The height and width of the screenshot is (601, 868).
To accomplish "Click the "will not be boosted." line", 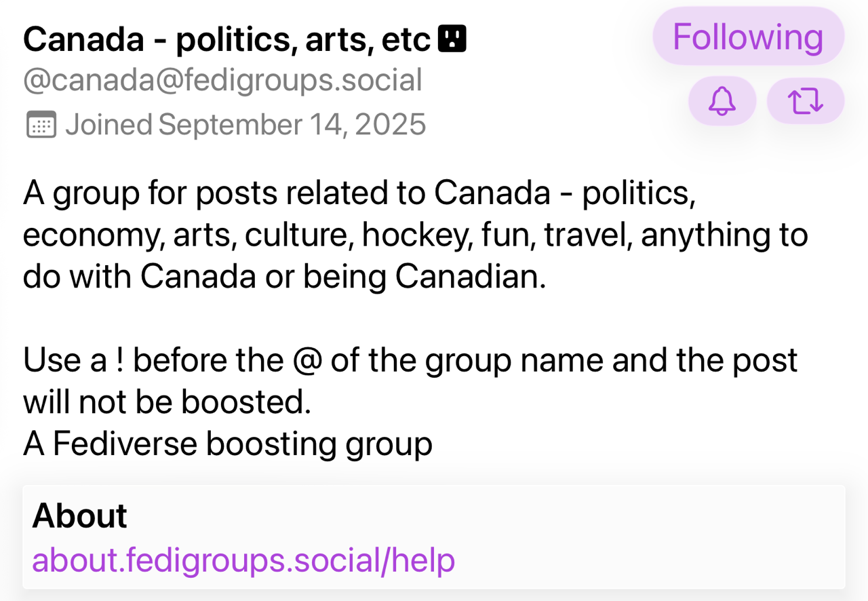I will pos(167,402).
